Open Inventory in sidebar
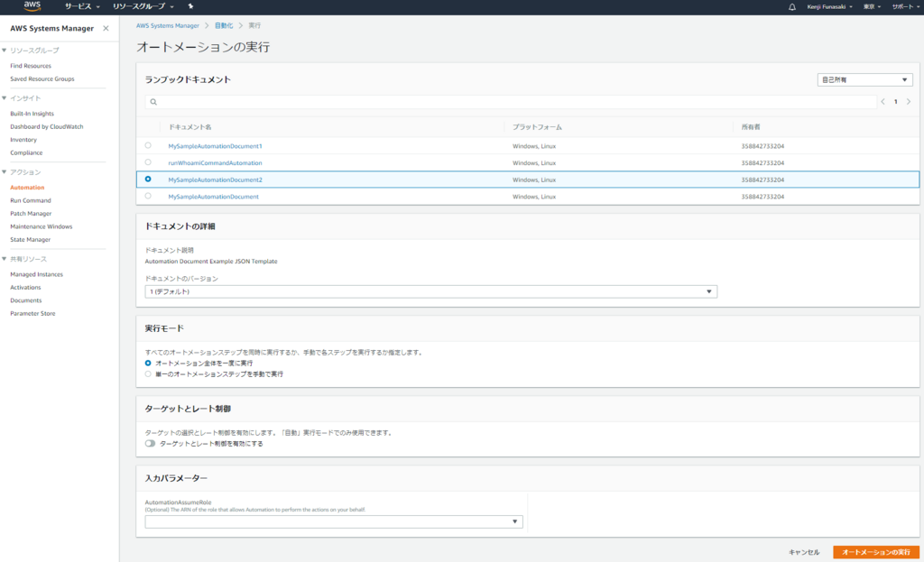The image size is (924, 562). (x=23, y=140)
